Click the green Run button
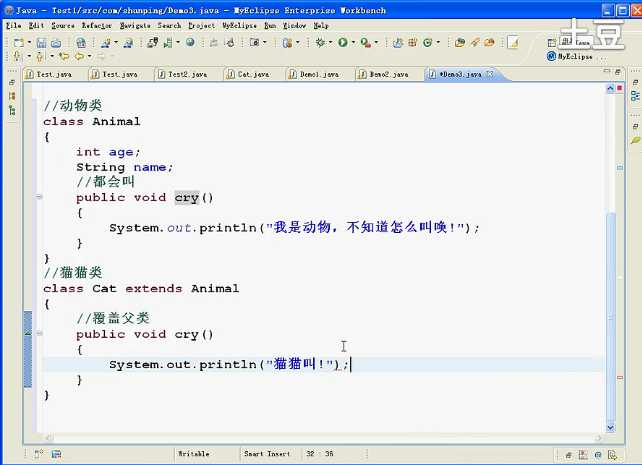642x465 pixels. tap(343, 42)
